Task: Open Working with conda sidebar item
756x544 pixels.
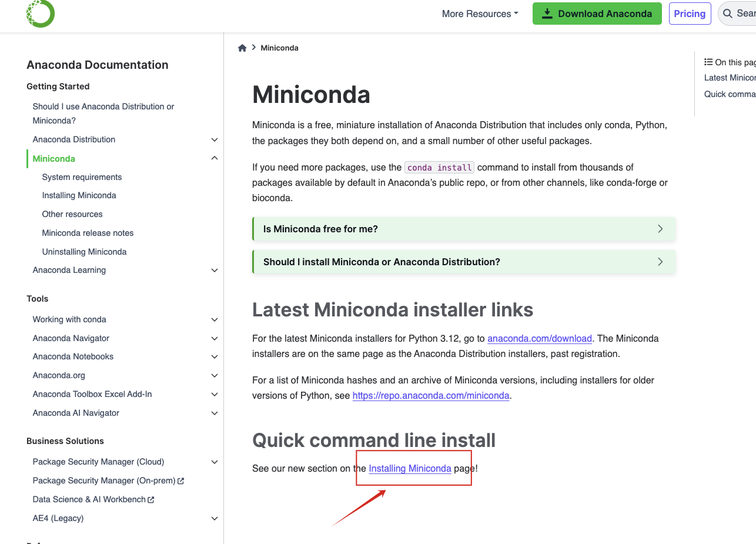Action: [69, 319]
